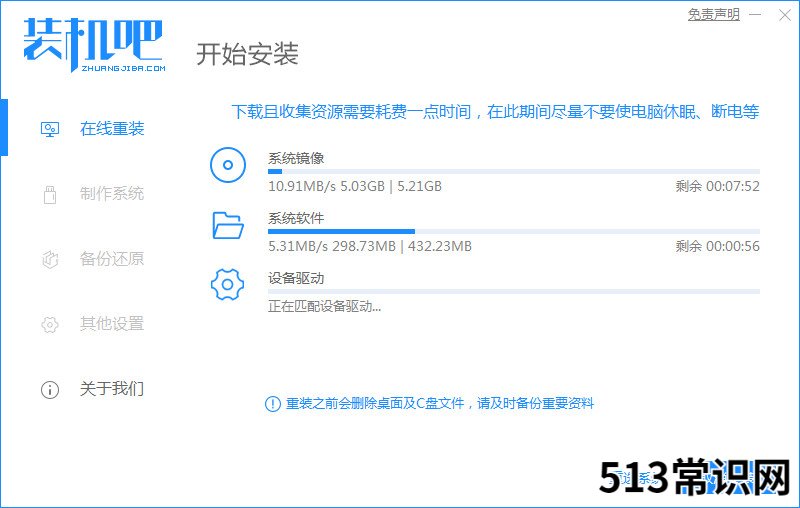Click the 系统软件 folder icon
800x508 pixels.
coord(228,225)
